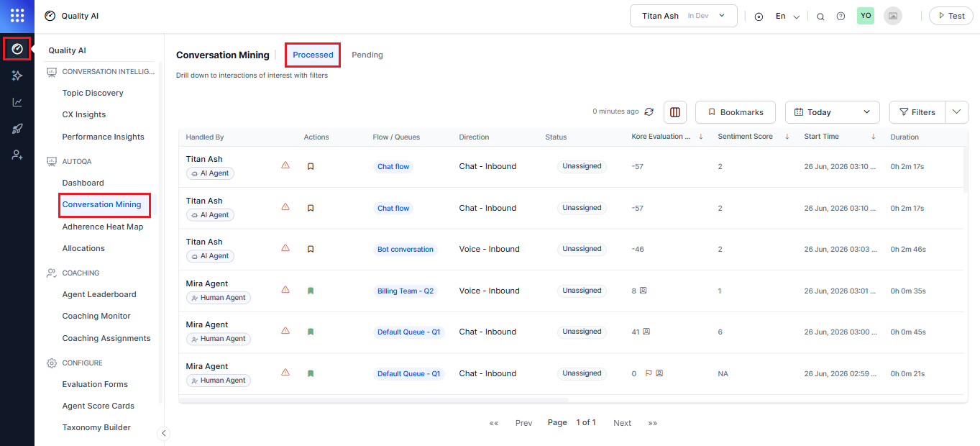Open Taxonomy Builder
Image resolution: width=980 pixels, height=446 pixels.
pyautogui.click(x=96, y=427)
